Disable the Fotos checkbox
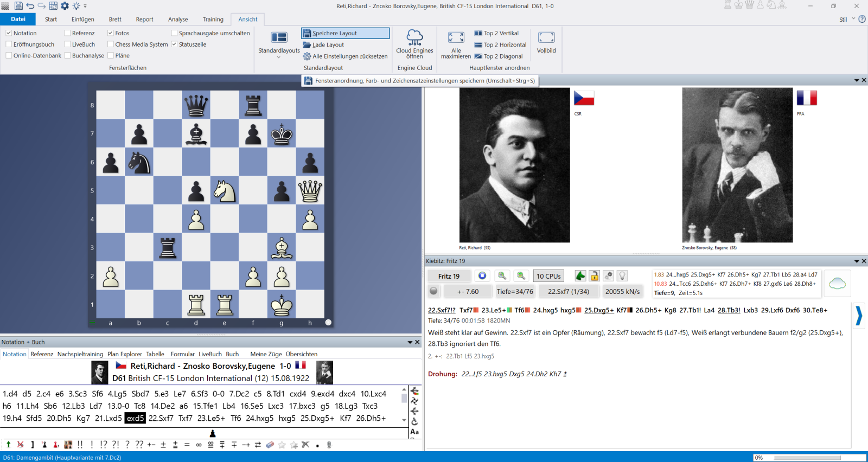This screenshot has width=868, height=462. coord(111,33)
